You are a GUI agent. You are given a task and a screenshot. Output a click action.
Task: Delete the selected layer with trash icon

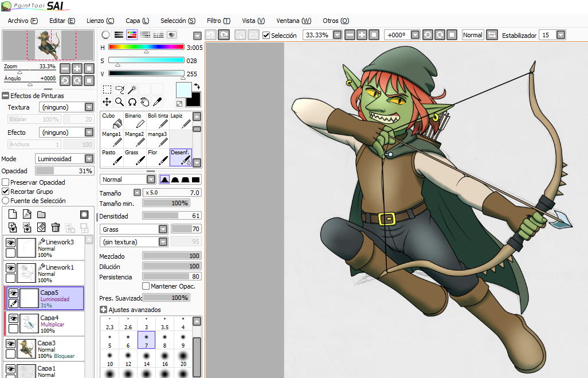pyautogui.click(x=56, y=227)
